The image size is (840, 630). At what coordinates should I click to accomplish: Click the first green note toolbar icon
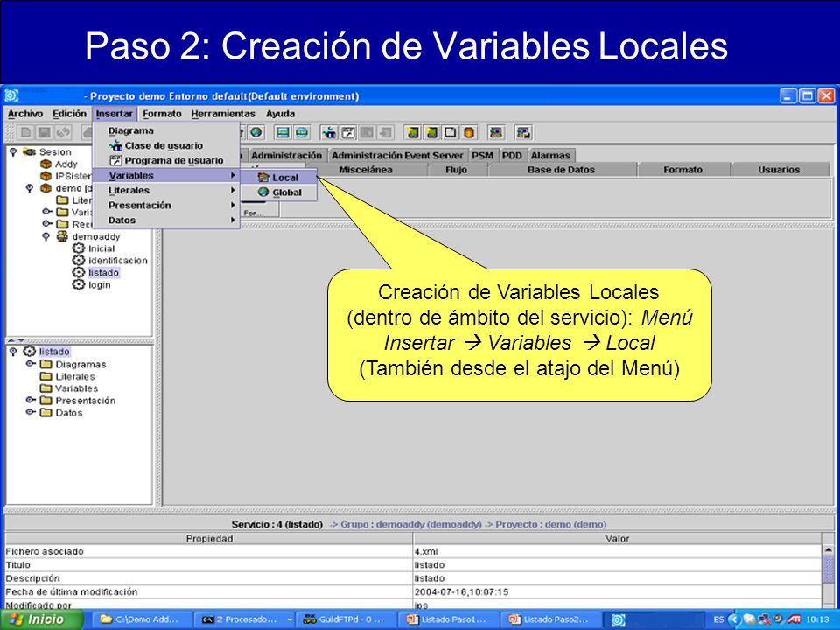(x=412, y=132)
